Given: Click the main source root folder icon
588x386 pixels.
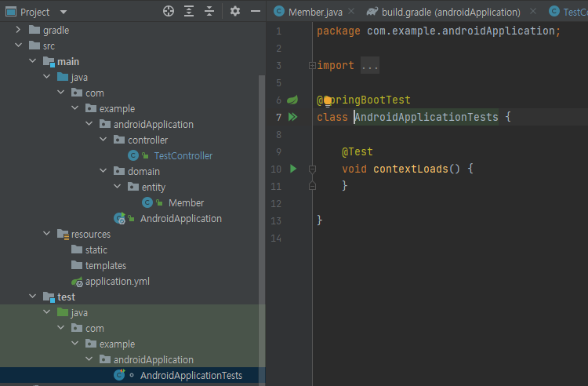Looking at the screenshot, I should pyautogui.click(x=49, y=61).
